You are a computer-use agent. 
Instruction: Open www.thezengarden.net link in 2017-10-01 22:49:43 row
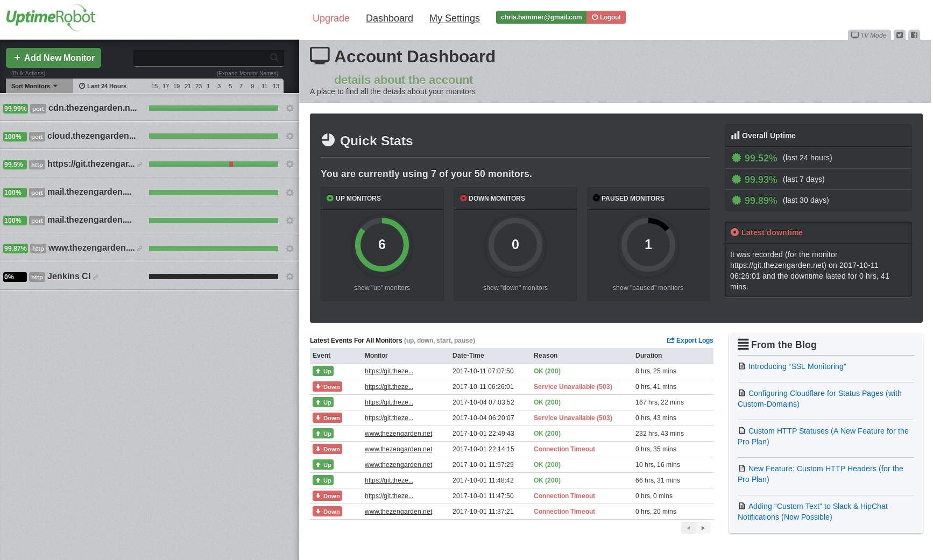[x=398, y=434]
